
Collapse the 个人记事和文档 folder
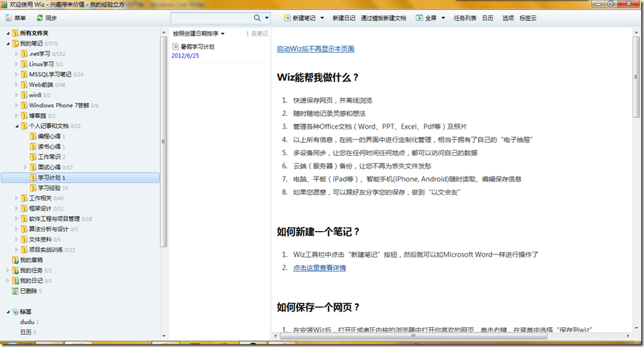click(16, 126)
